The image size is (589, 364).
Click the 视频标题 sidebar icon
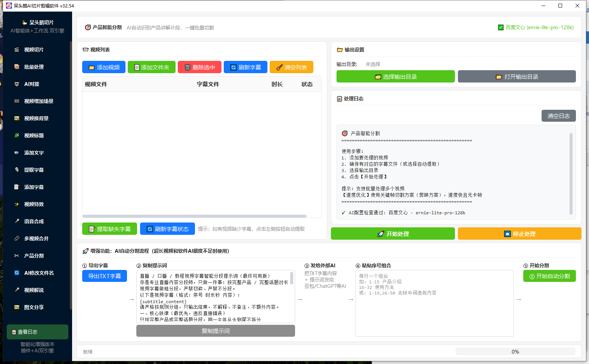pyautogui.click(x=16, y=136)
